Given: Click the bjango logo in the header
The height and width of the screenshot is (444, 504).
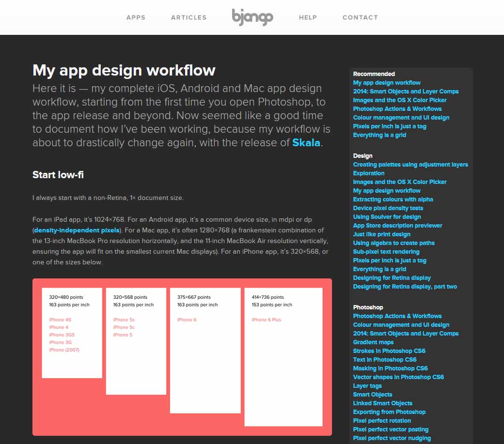Looking at the screenshot, I should (252, 17).
